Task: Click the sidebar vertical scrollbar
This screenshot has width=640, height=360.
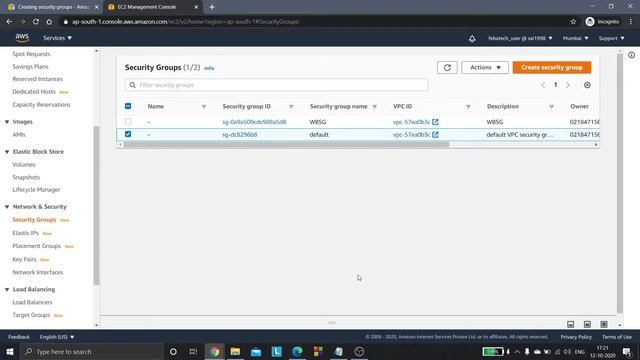Action: [x=96, y=205]
